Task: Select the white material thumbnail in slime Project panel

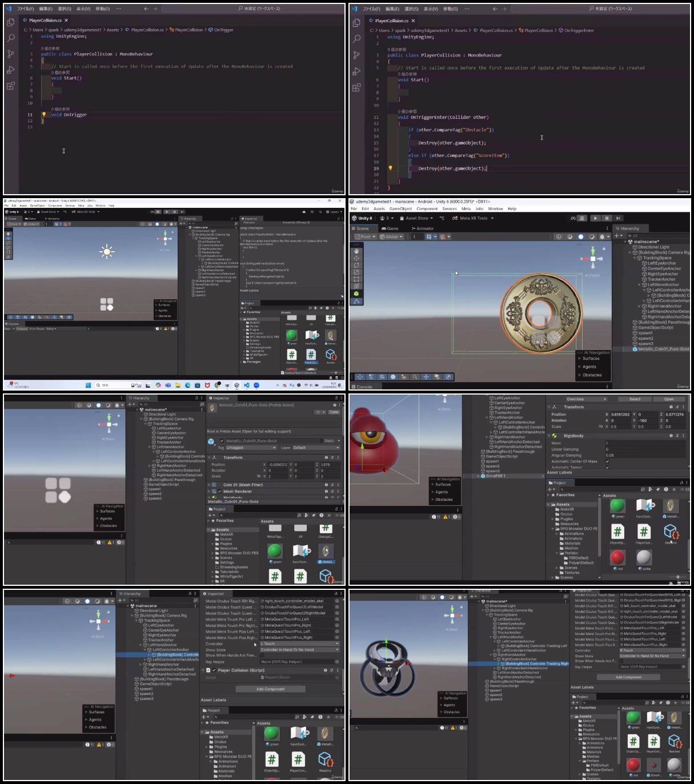Action: (644, 557)
